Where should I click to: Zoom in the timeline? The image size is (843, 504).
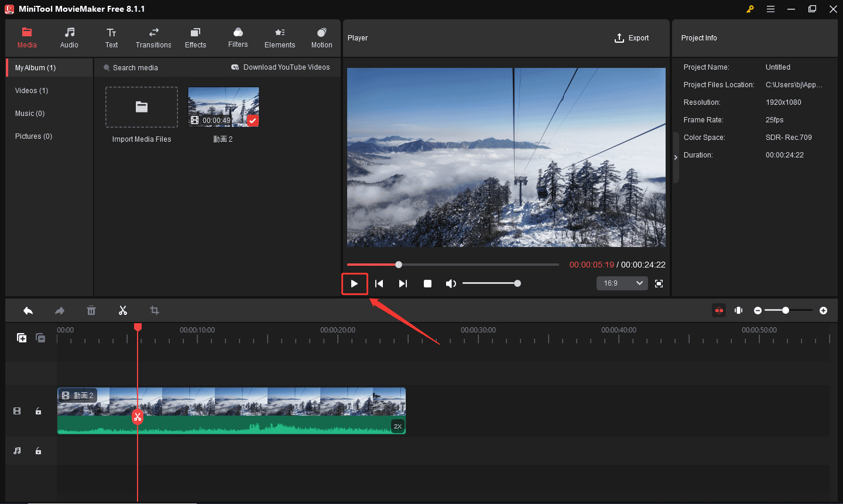824,310
